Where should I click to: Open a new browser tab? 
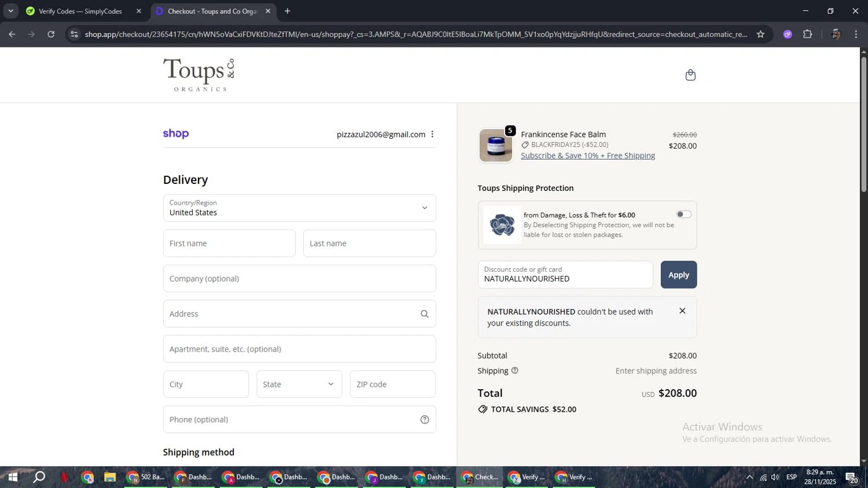pos(288,11)
